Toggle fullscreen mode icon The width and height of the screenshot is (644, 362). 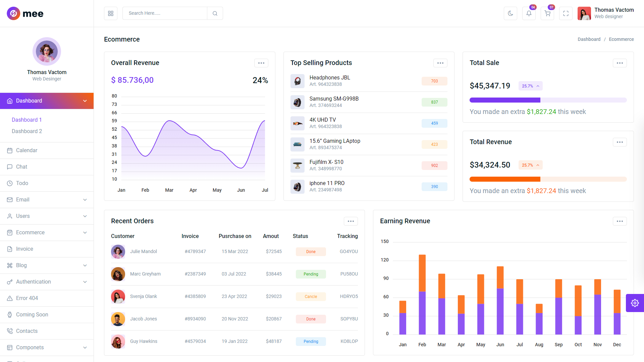point(566,13)
